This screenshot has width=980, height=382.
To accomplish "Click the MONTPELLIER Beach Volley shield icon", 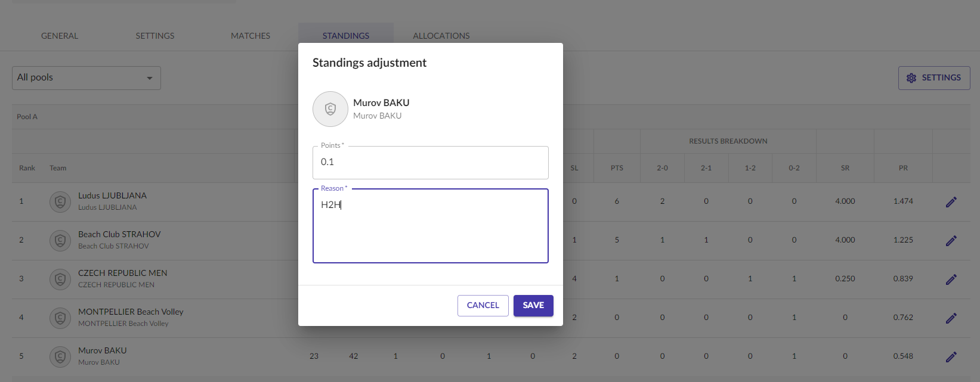I will (60, 318).
